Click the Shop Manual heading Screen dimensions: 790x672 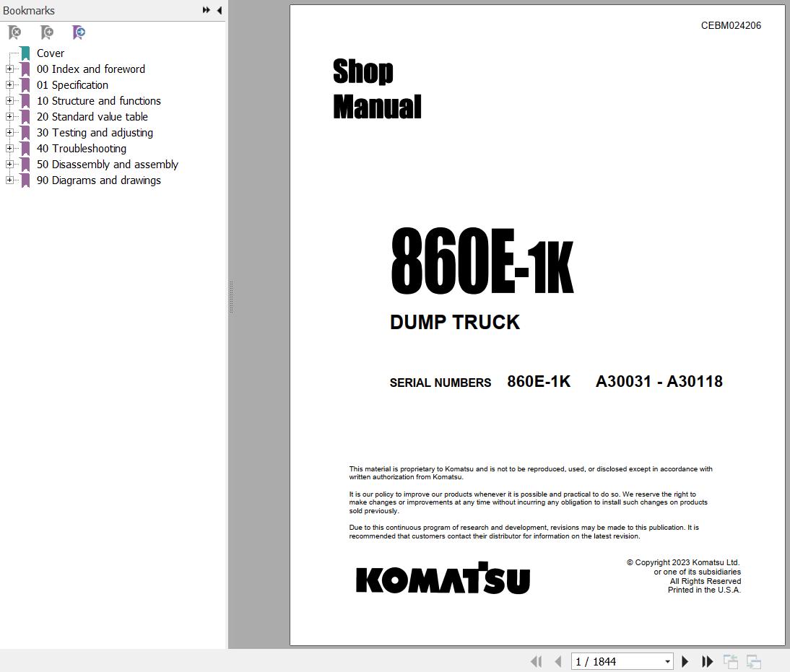(x=377, y=89)
